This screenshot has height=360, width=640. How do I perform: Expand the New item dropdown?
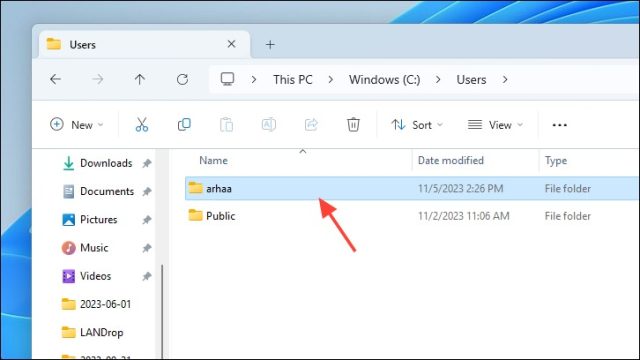76,125
